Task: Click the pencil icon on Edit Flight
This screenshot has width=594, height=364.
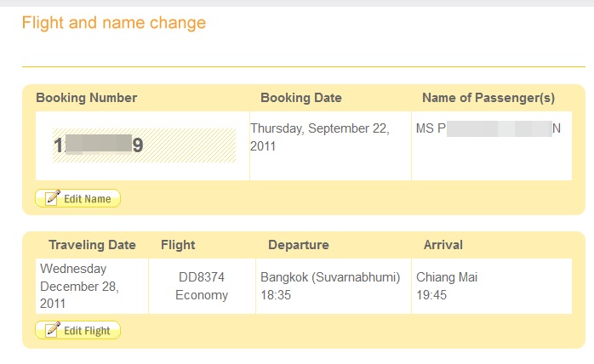Action: [53, 329]
